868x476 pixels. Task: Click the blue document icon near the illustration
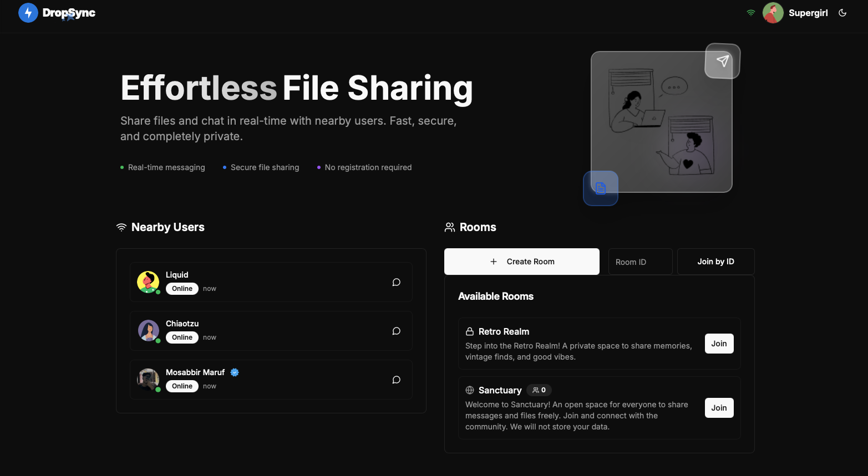tap(601, 188)
